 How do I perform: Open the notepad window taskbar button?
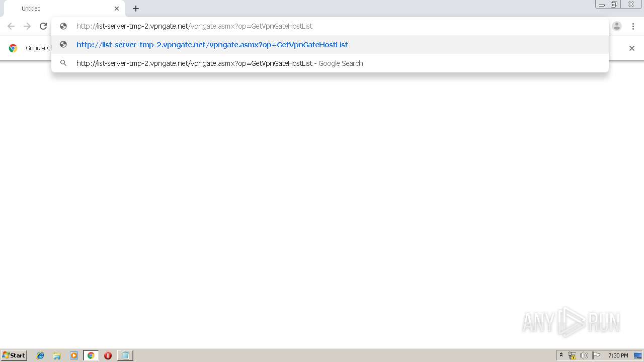pyautogui.click(x=125, y=355)
